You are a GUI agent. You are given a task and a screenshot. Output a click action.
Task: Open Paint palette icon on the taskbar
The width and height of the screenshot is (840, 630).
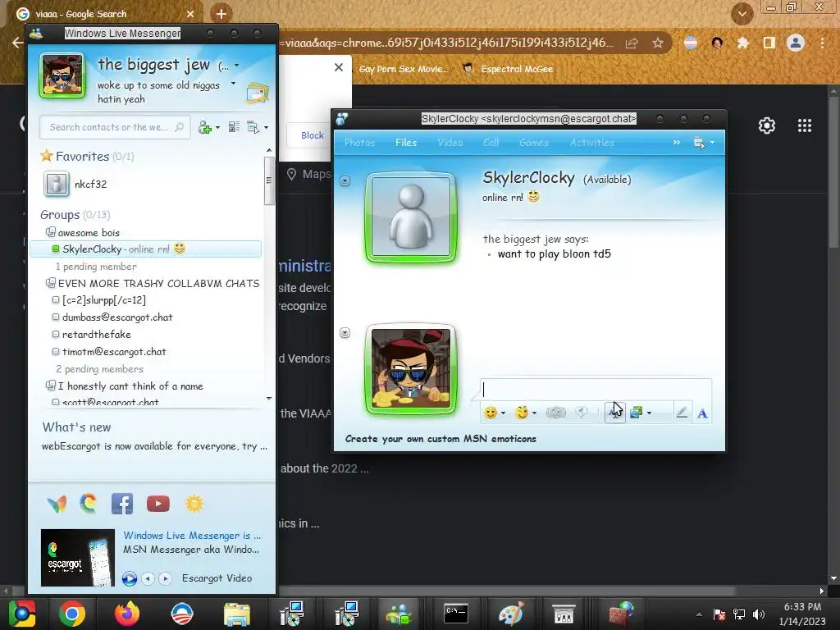[x=510, y=614]
